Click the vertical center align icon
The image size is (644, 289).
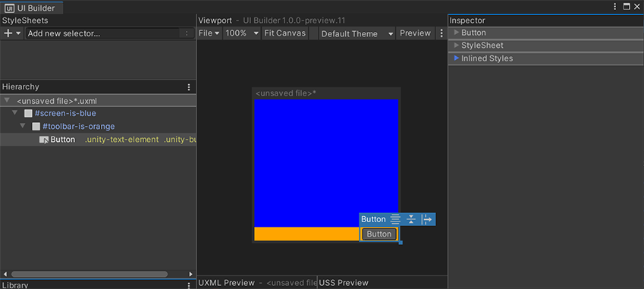tap(411, 219)
